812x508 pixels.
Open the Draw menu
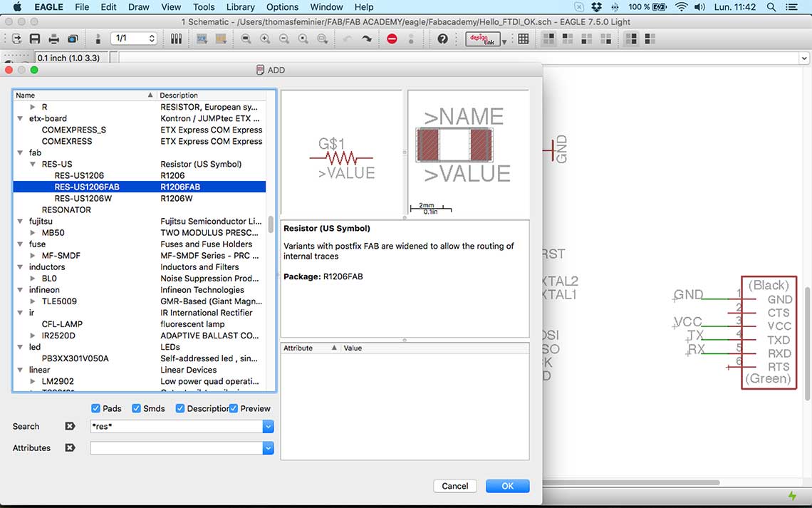click(139, 7)
